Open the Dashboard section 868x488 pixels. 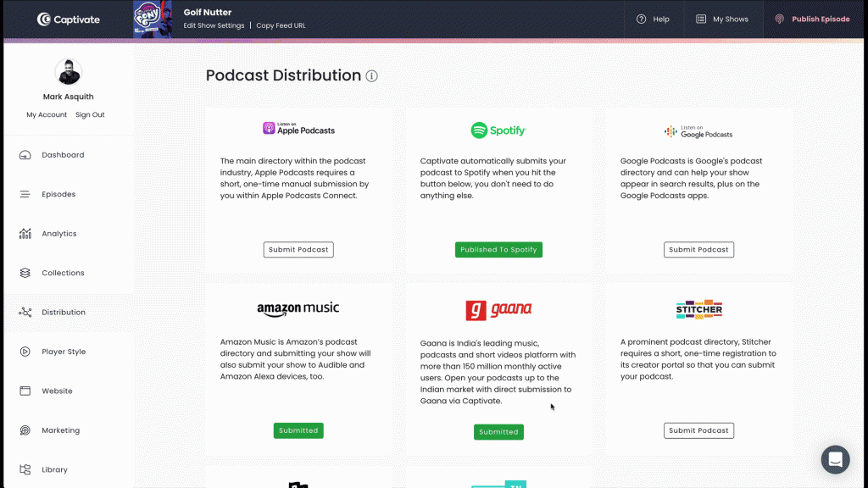[x=64, y=154]
